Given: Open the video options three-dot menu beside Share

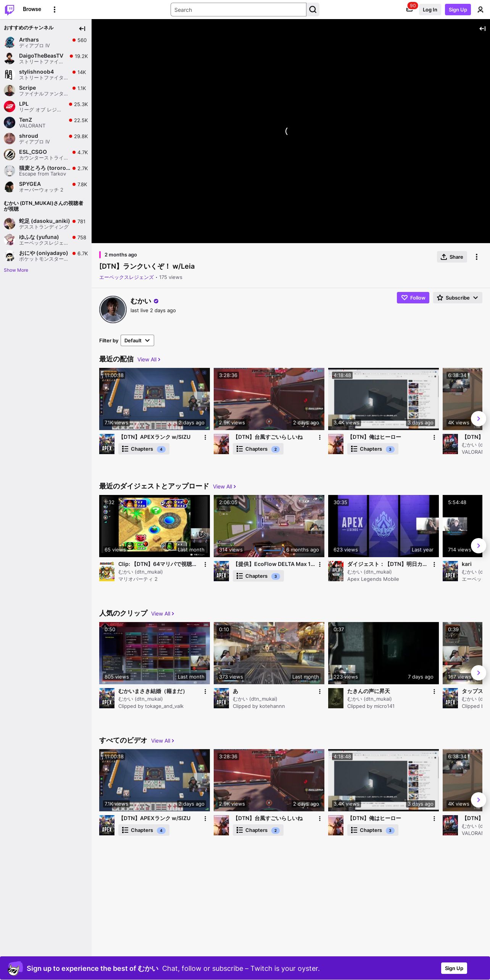Looking at the screenshot, I should point(477,257).
